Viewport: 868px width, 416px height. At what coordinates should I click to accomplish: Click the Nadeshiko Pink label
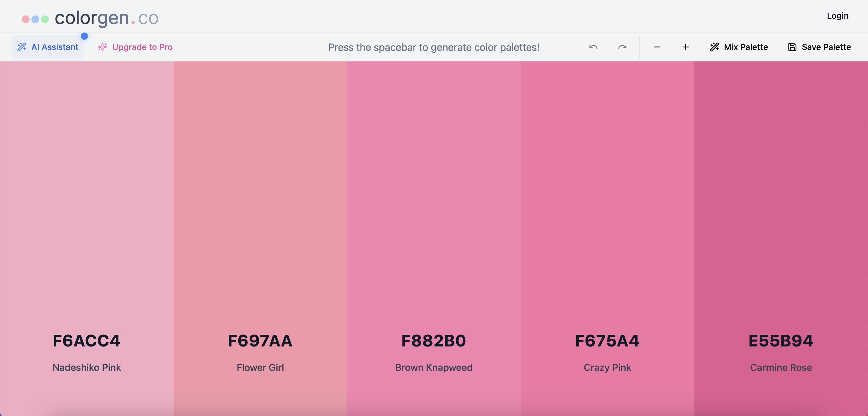[x=86, y=368]
